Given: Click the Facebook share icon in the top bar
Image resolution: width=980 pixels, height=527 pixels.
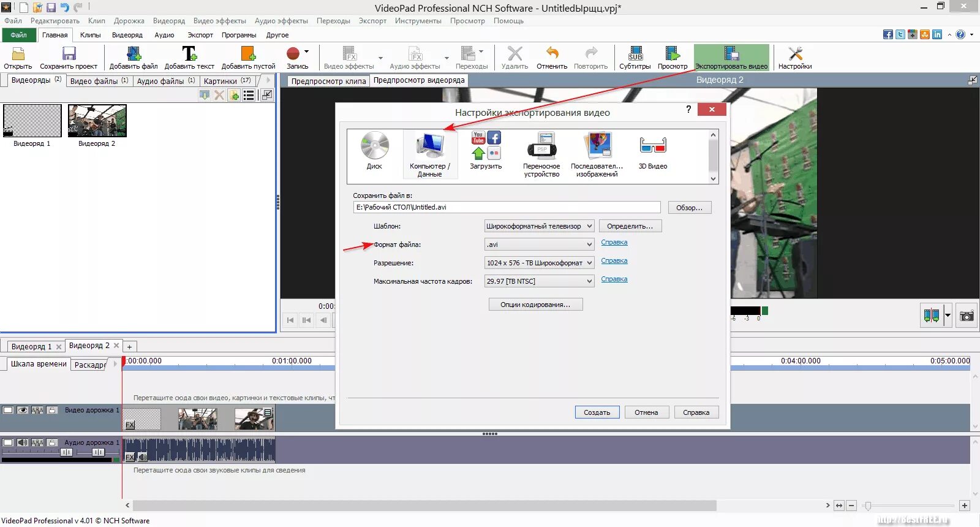Looking at the screenshot, I should [888, 34].
